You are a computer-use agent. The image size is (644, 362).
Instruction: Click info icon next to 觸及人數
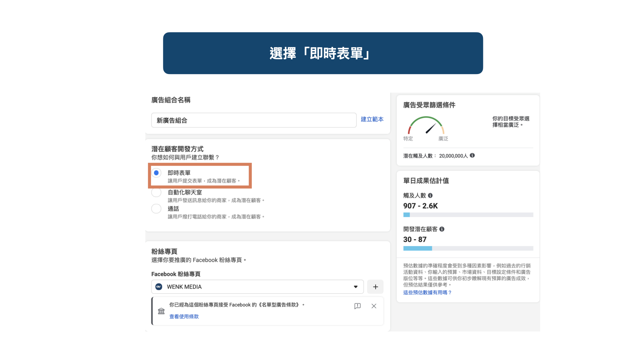point(430,195)
